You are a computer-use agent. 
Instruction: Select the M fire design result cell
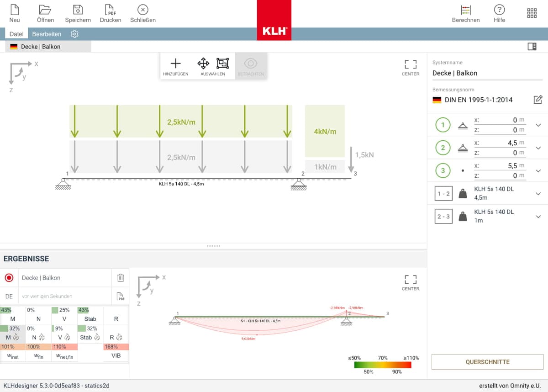click(x=13, y=337)
